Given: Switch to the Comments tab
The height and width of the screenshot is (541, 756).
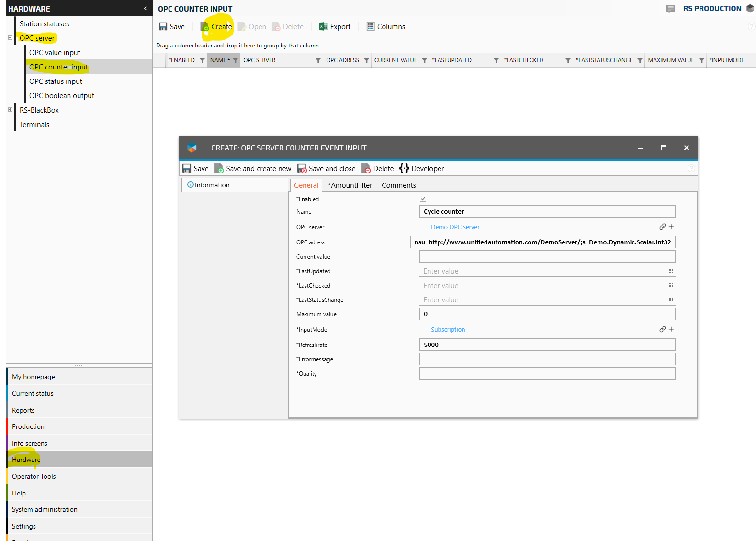Looking at the screenshot, I should [398, 185].
